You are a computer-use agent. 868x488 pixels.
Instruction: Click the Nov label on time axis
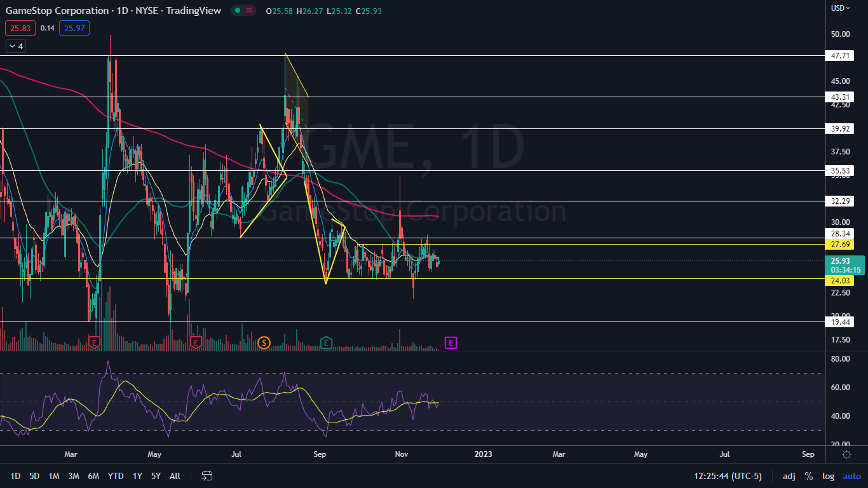(x=402, y=454)
